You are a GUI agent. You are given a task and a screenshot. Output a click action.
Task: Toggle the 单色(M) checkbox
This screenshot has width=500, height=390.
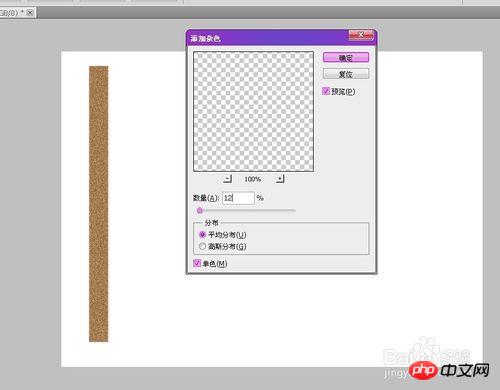[197, 263]
